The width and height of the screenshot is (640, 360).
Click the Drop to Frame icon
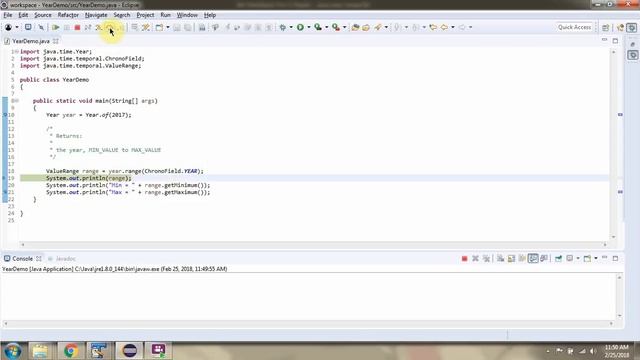point(134,27)
